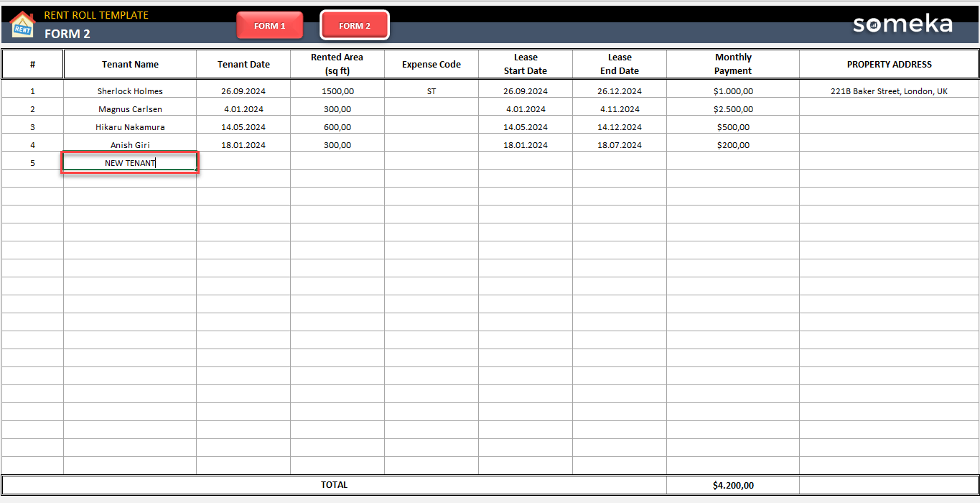Select the Expense Code column header
The height and width of the screenshot is (503, 980).
coord(431,63)
